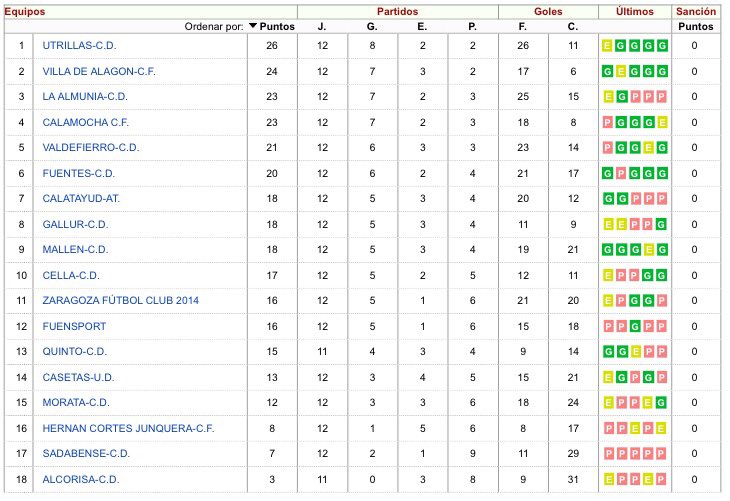The image size is (730, 501).
Task: Click the Sanción header
Action: coord(696,12)
